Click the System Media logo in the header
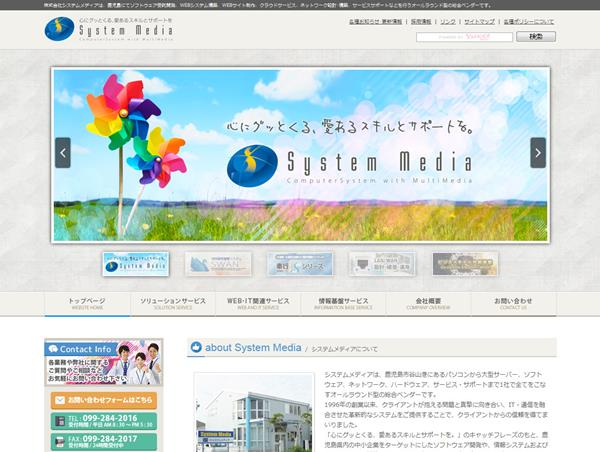The height and width of the screenshot is (452, 600). [x=109, y=29]
